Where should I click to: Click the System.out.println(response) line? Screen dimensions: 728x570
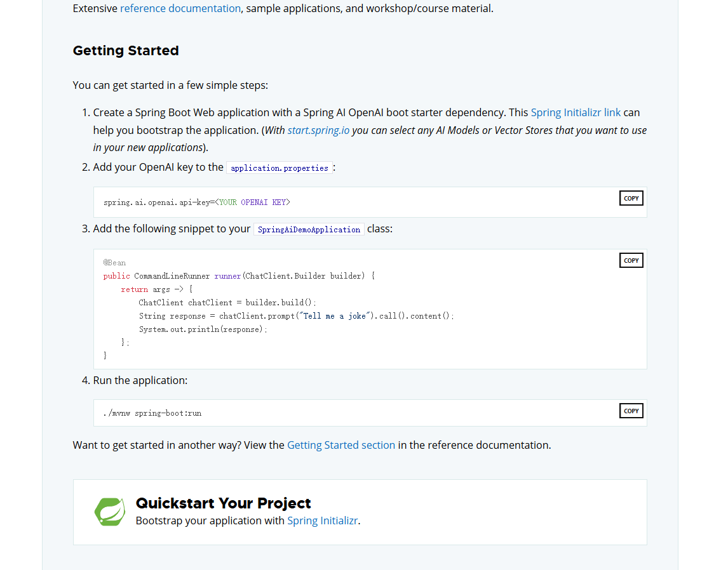(x=203, y=330)
